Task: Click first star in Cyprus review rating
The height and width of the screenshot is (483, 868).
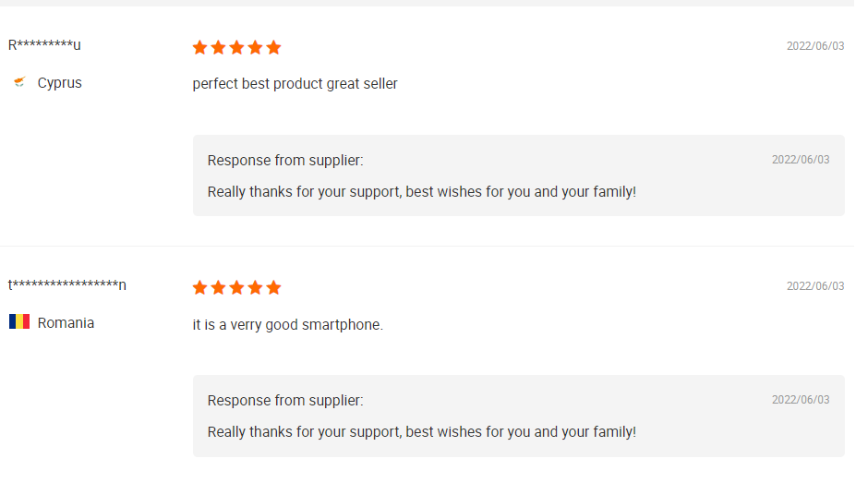Action: click(x=200, y=47)
